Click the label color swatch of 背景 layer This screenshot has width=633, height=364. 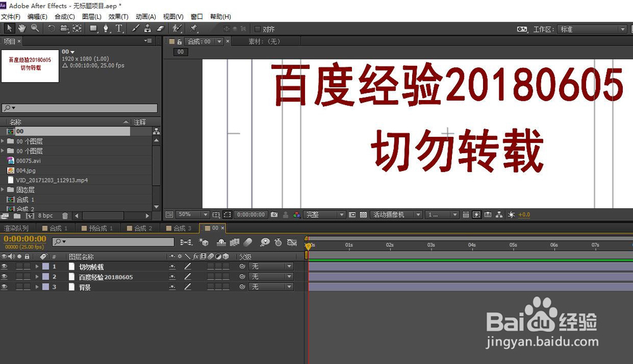(x=46, y=287)
